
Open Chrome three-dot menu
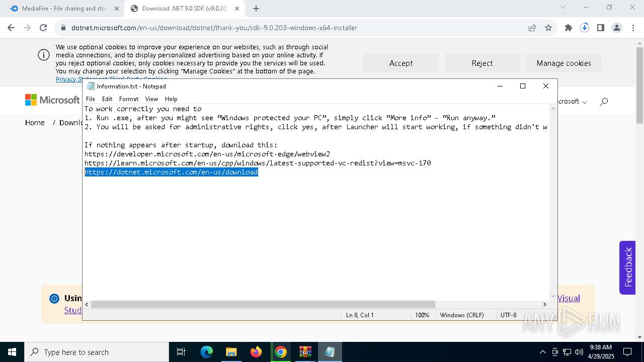point(633,28)
